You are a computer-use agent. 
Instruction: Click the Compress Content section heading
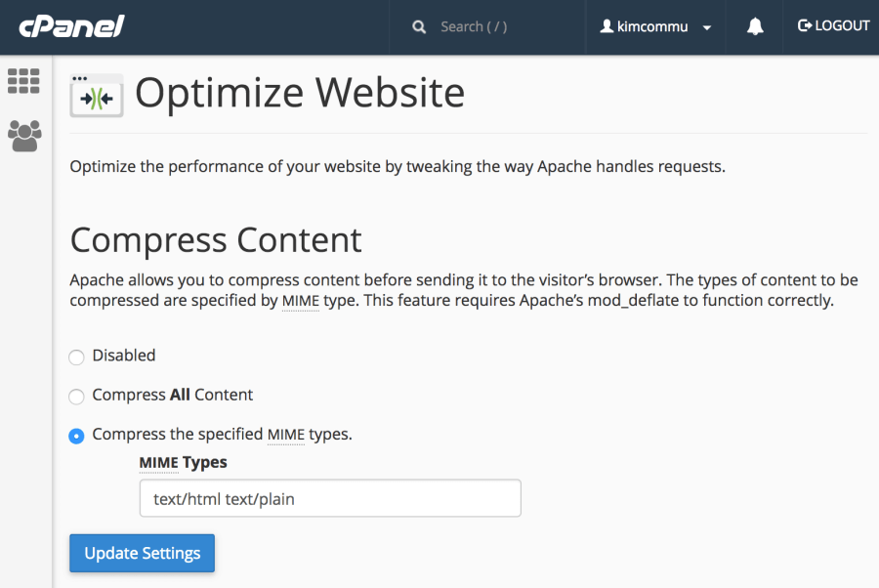tap(216, 239)
